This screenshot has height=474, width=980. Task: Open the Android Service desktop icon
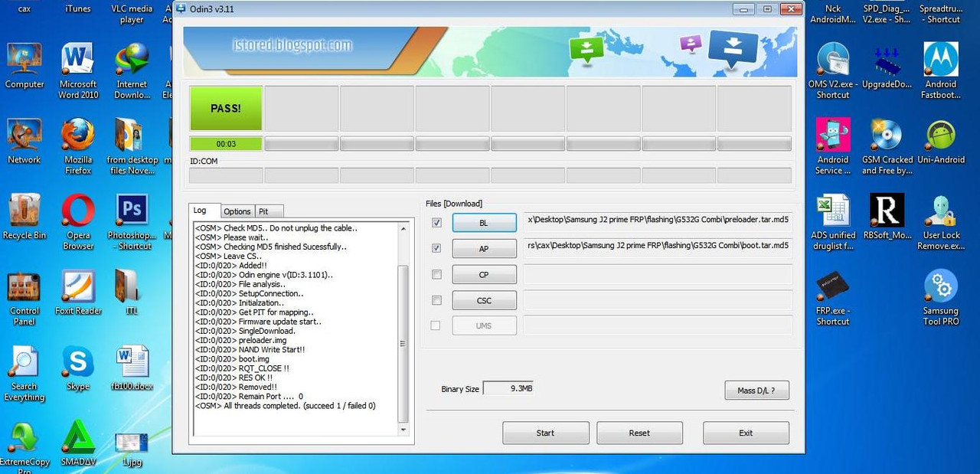833,145
